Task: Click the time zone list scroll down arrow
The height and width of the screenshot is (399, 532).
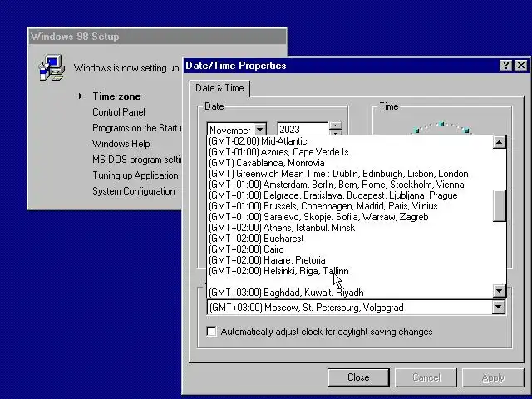Action: (x=499, y=291)
